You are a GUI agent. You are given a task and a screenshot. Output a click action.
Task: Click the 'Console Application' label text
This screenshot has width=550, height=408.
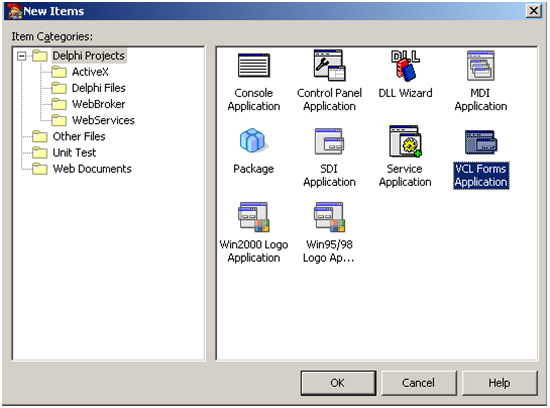[x=254, y=100]
